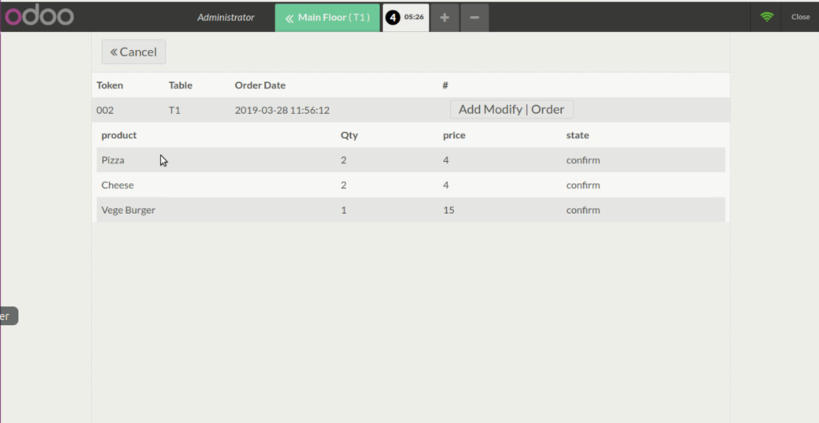Image resolution: width=819 pixels, height=423 pixels.
Task: Select the Pizza product row
Action: click(x=411, y=160)
